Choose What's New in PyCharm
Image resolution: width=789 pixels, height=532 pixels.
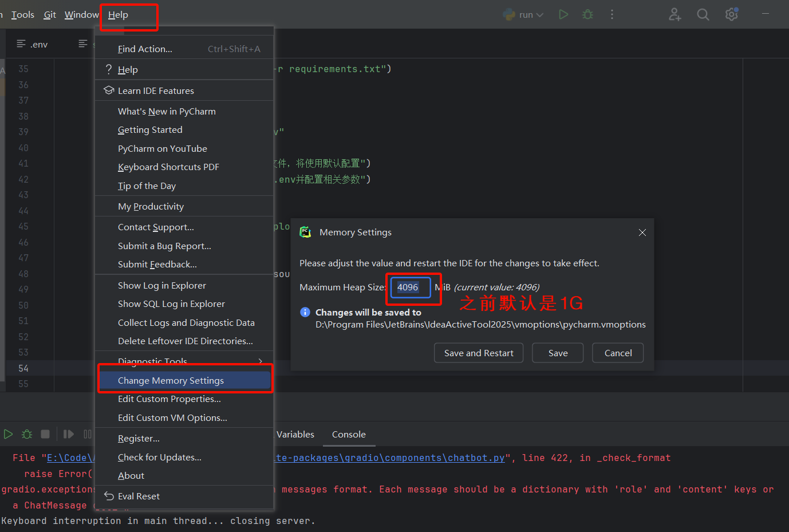point(184,111)
